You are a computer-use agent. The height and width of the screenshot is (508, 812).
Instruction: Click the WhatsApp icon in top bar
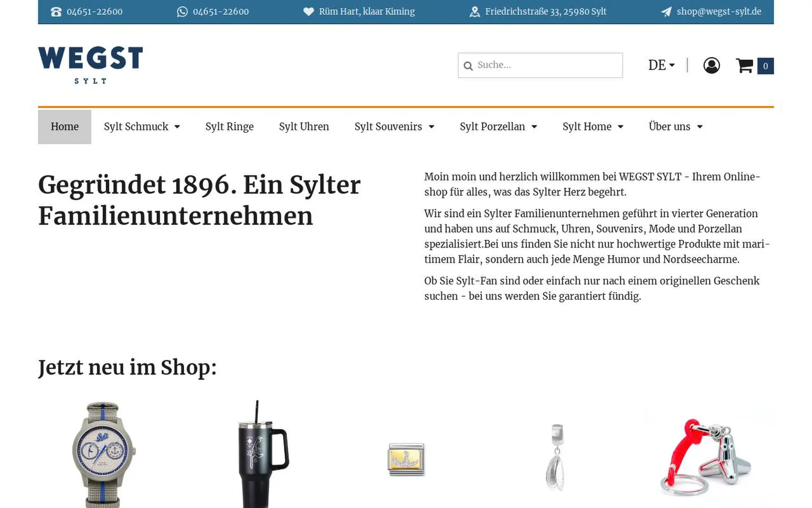point(182,12)
